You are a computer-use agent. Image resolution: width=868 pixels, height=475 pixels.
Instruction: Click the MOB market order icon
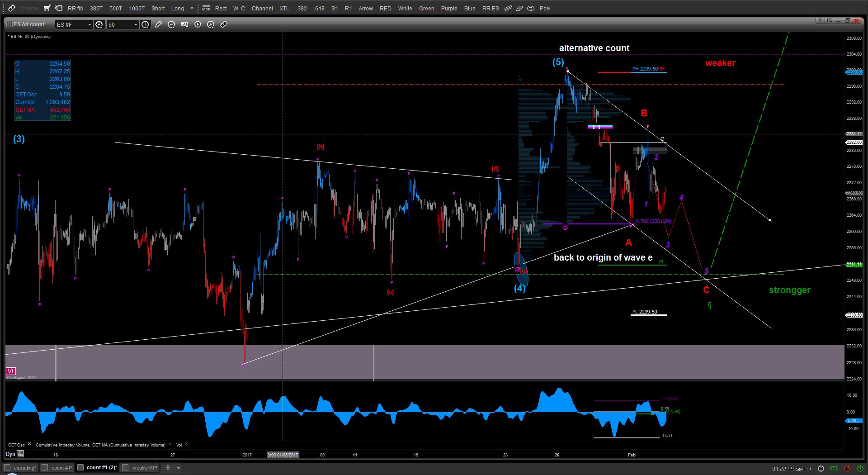(x=206, y=8)
